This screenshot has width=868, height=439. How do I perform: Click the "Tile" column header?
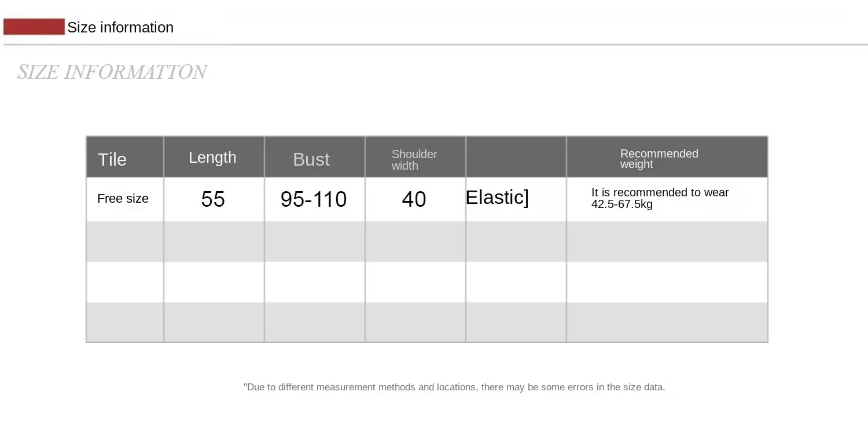click(112, 159)
